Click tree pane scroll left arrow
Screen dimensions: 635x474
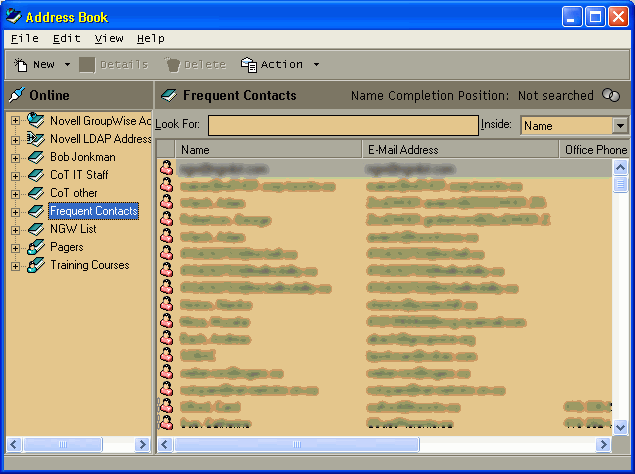13,444
